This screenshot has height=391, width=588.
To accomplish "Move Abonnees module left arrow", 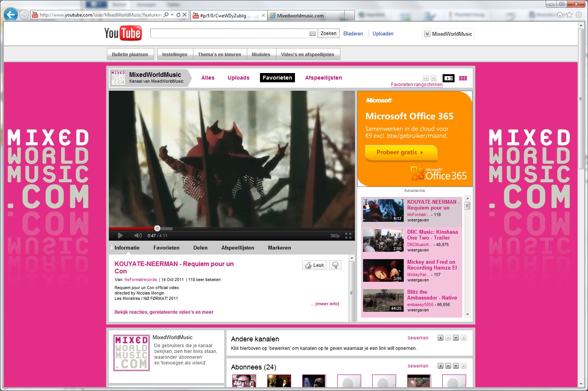I will pyautogui.click(x=440, y=366).
